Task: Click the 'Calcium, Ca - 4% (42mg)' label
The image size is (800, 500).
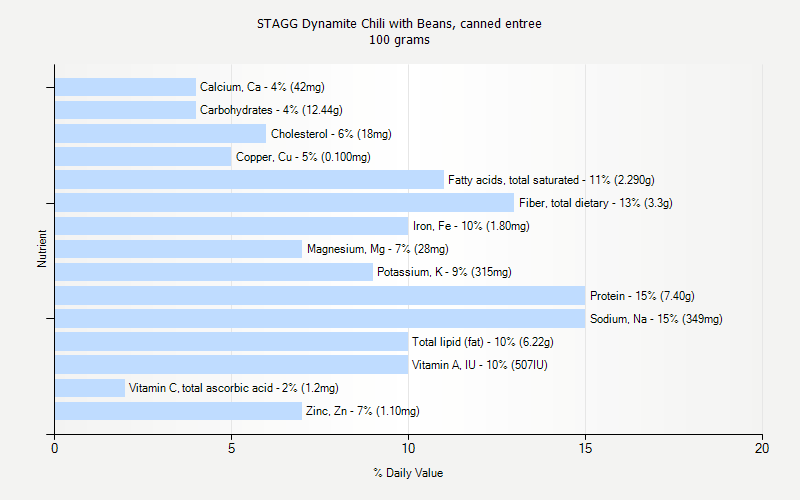Action: point(262,87)
